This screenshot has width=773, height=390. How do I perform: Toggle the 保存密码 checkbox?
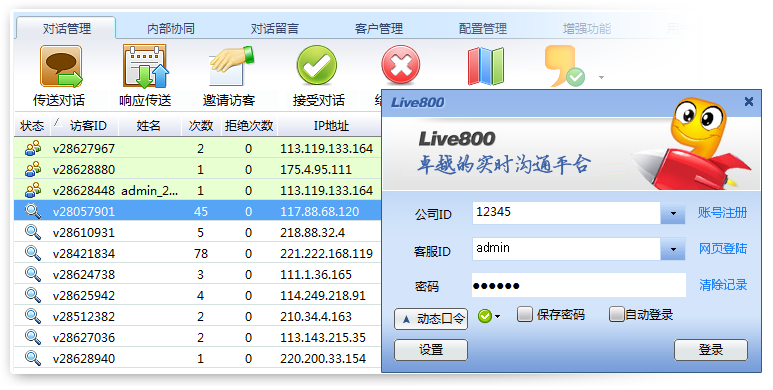click(525, 314)
